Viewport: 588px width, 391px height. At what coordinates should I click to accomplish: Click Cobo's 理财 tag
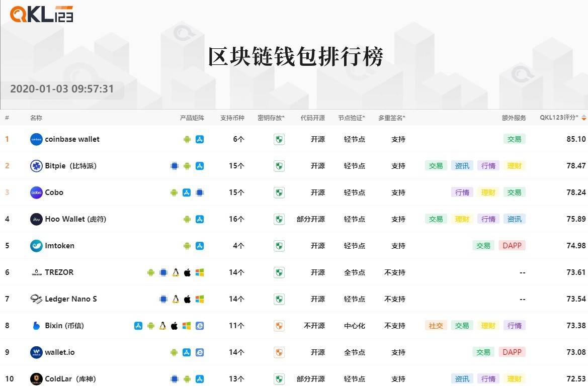[488, 192]
